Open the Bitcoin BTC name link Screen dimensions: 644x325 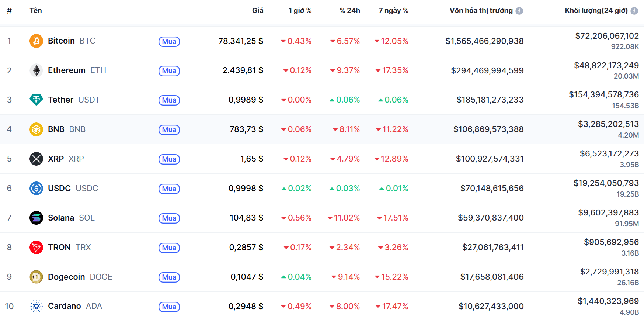point(72,41)
